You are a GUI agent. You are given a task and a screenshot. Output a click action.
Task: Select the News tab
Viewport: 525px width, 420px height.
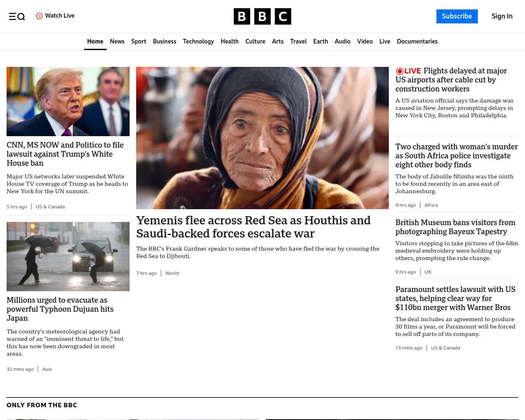click(x=117, y=41)
